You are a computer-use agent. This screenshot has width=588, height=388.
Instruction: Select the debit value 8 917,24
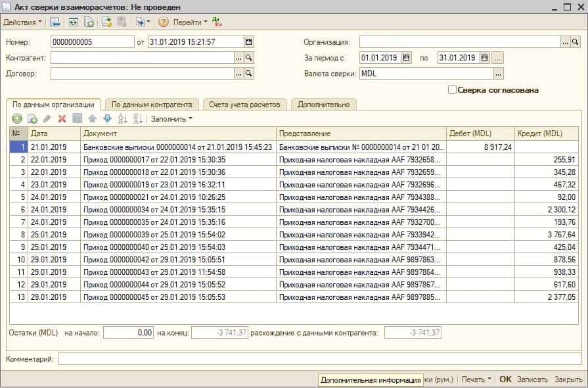(x=480, y=147)
